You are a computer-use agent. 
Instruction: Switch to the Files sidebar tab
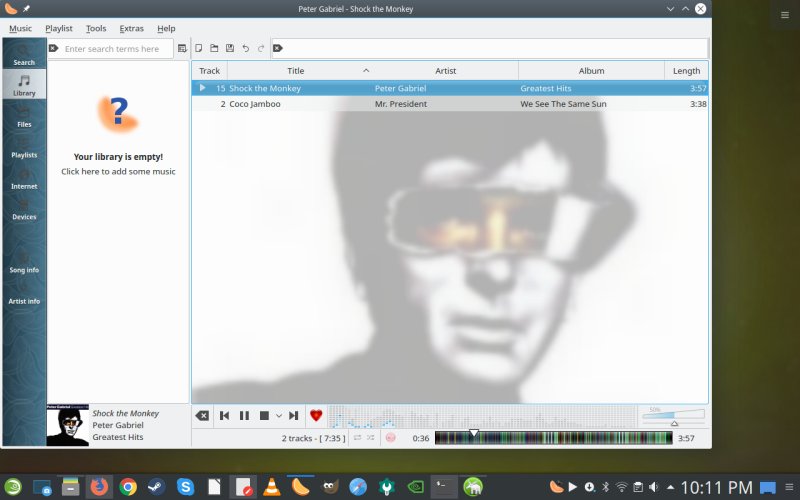24,115
